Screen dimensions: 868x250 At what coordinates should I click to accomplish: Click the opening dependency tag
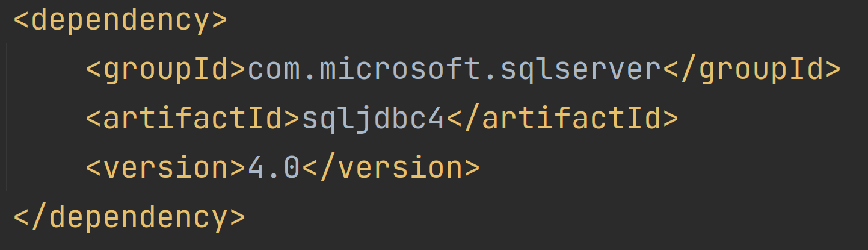pyautogui.click(x=120, y=20)
